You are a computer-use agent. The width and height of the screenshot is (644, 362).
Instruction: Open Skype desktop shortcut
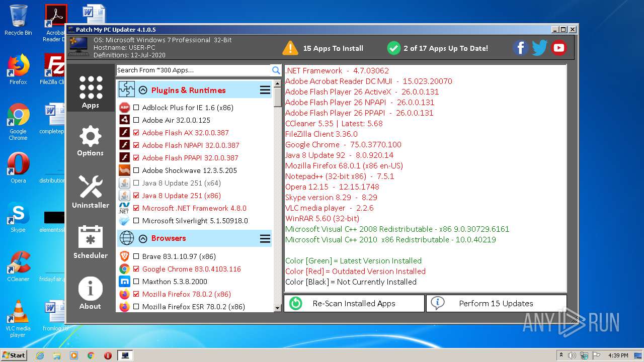(x=18, y=217)
